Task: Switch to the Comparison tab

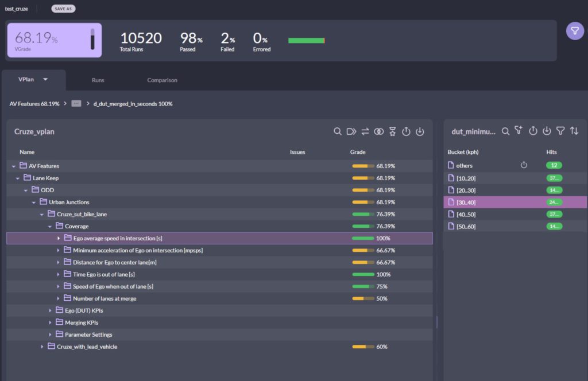Action: [x=162, y=80]
